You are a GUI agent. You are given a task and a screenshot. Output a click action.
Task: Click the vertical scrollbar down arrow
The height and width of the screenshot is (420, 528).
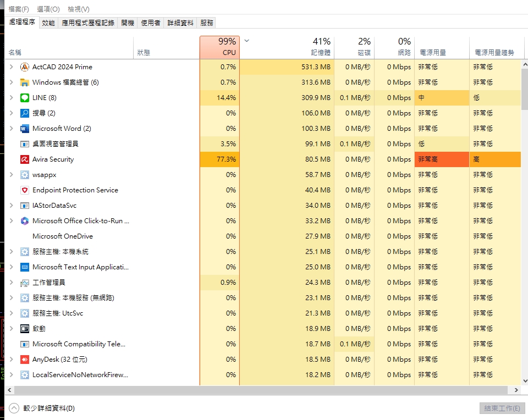coord(525,381)
